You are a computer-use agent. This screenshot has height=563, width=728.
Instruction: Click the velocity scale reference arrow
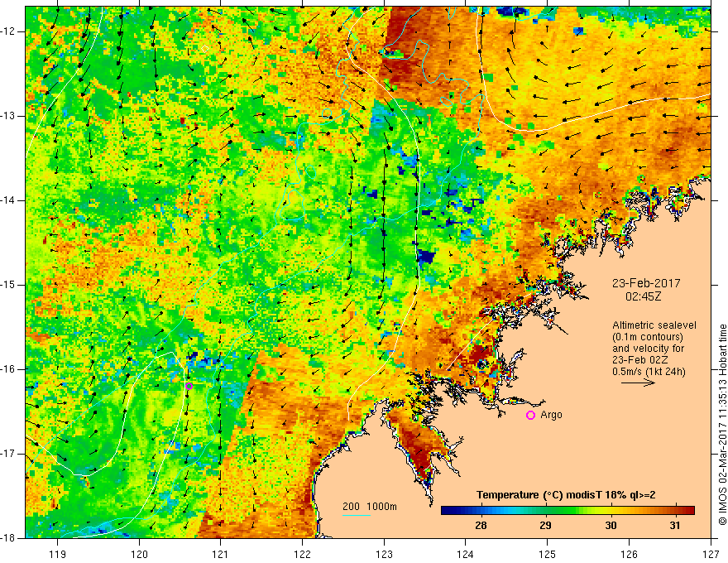(638, 383)
